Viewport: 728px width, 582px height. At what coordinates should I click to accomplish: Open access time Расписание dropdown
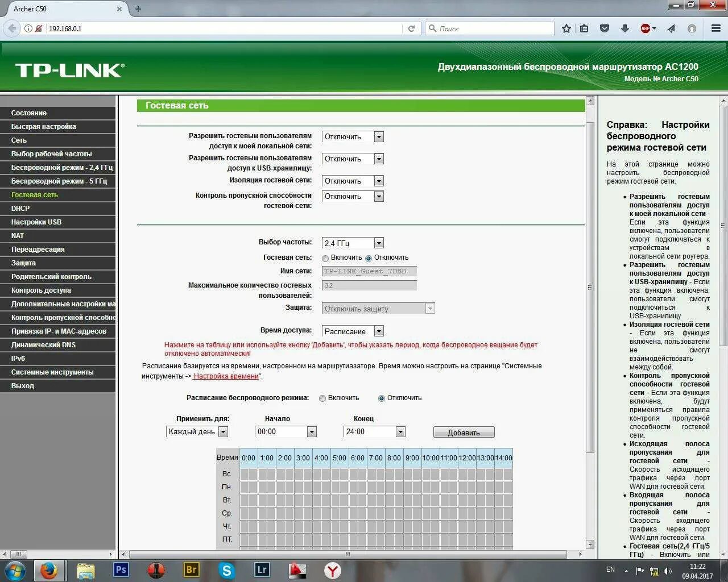point(353,331)
